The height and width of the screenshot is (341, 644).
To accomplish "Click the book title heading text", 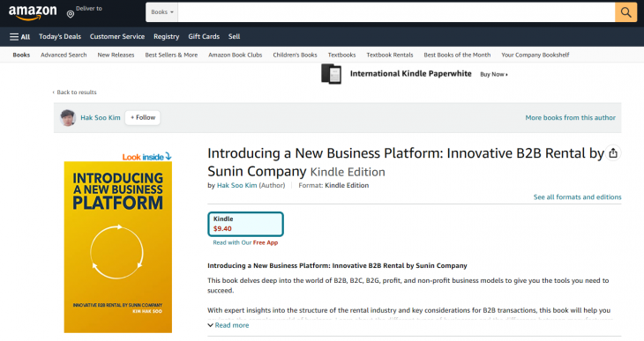I will pos(406,162).
